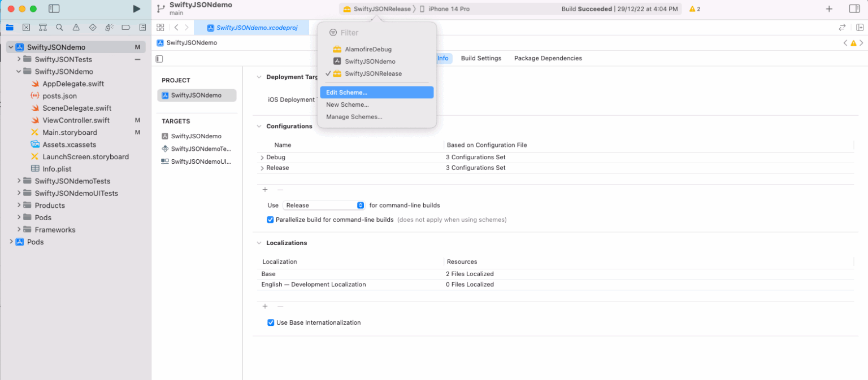Open the Release dropdown for command-line builds
This screenshot has width=868, height=380.
tap(323, 205)
